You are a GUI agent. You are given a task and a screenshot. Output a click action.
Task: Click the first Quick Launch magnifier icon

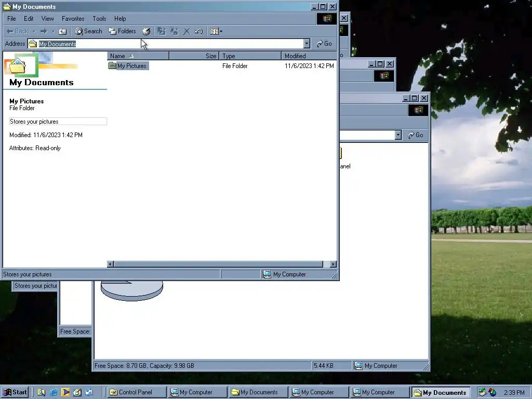[42, 392]
